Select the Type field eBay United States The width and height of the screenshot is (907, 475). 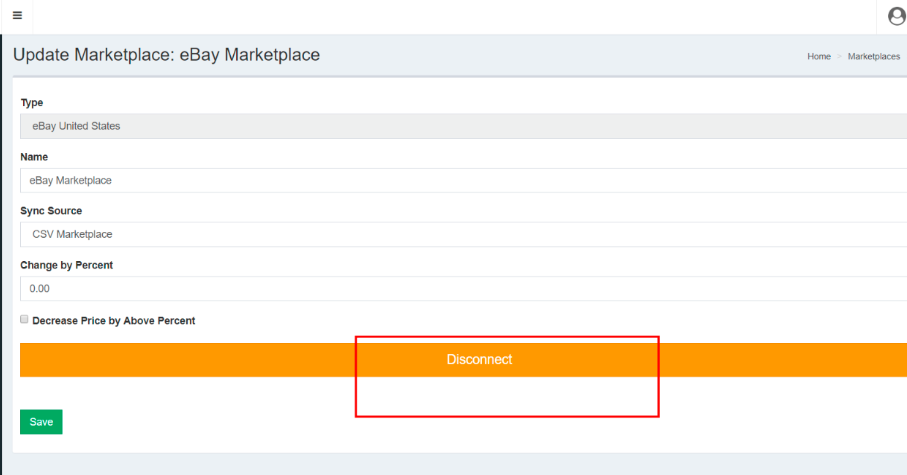pyautogui.click(x=463, y=126)
